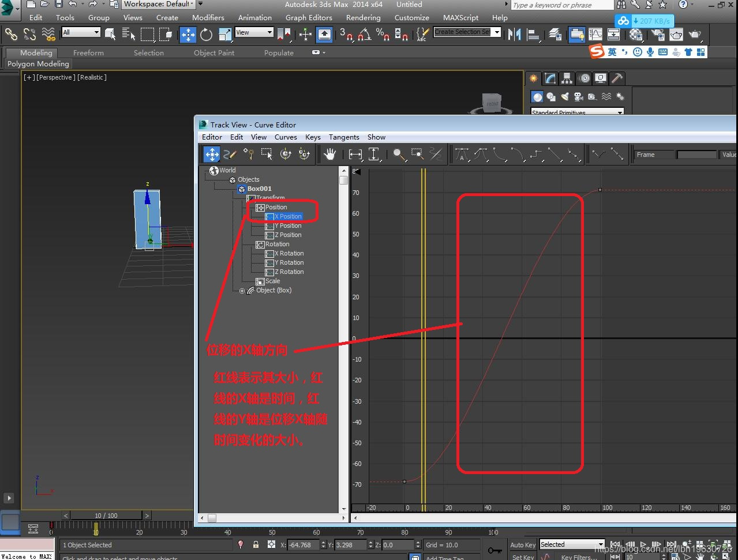Expand the Object (Box) tree node
This screenshot has width=738, height=560.
coord(242,291)
